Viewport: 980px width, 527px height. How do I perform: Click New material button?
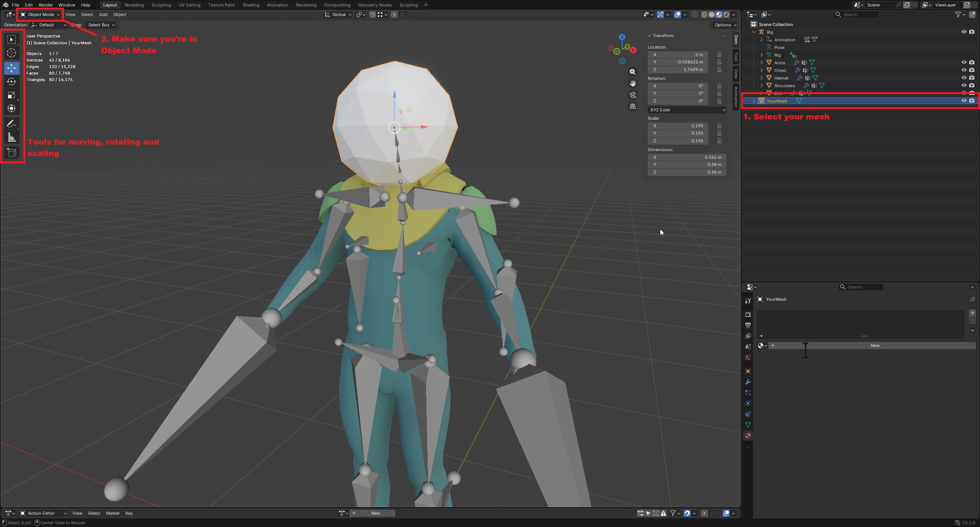pos(875,346)
